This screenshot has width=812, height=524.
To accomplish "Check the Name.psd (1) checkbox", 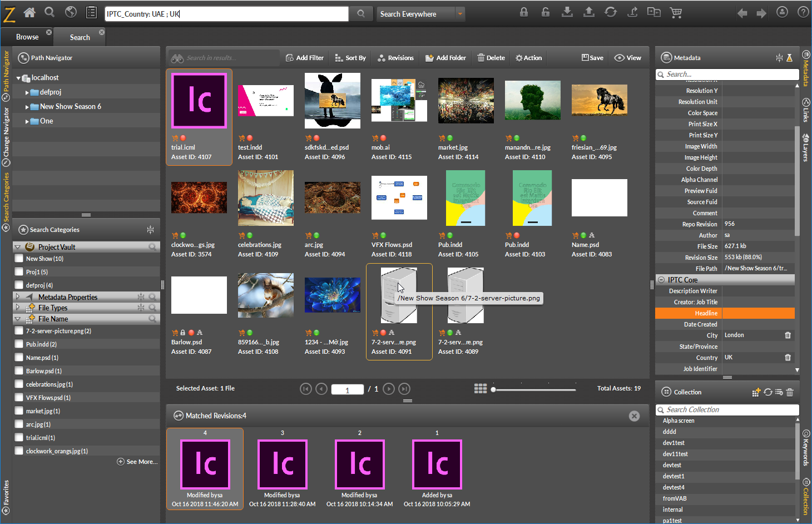I will (x=19, y=358).
